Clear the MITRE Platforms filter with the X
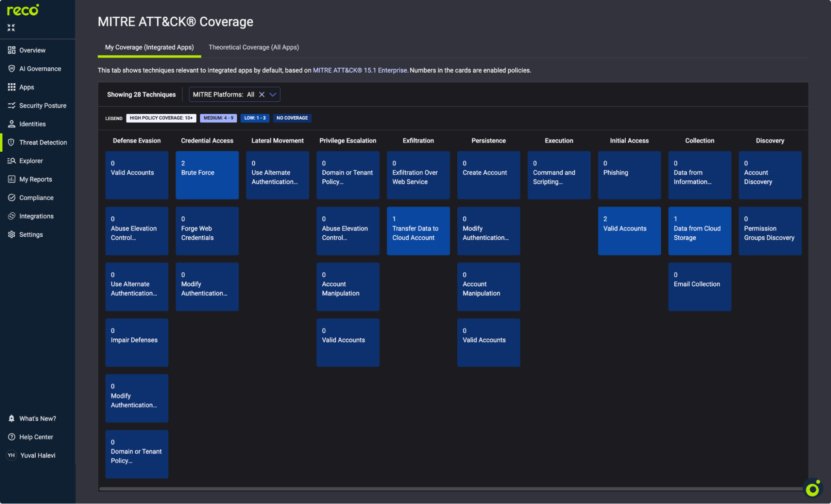The width and height of the screenshot is (831, 504). click(262, 94)
